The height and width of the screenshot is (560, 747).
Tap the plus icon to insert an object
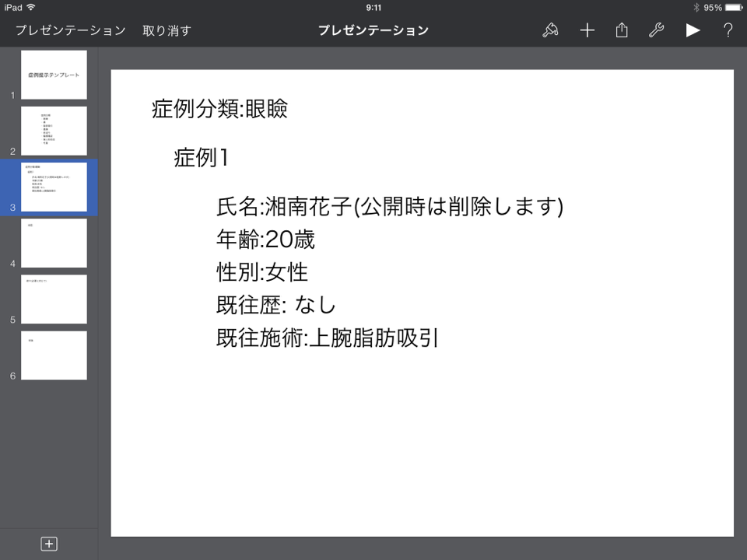coord(587,30)
